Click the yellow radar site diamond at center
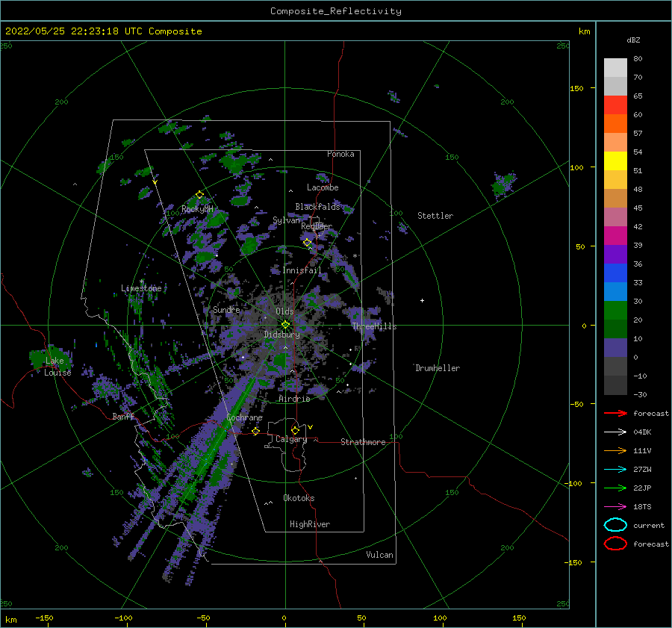 tap(285, 325)
